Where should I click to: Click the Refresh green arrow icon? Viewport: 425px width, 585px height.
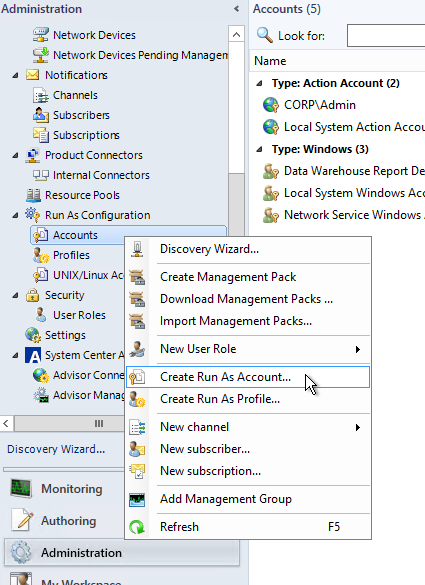click(x=137, y=527)
